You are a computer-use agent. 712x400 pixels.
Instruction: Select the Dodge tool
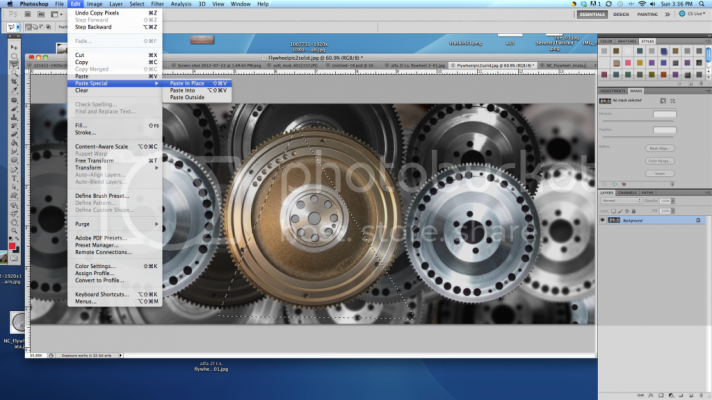[14, 160]
